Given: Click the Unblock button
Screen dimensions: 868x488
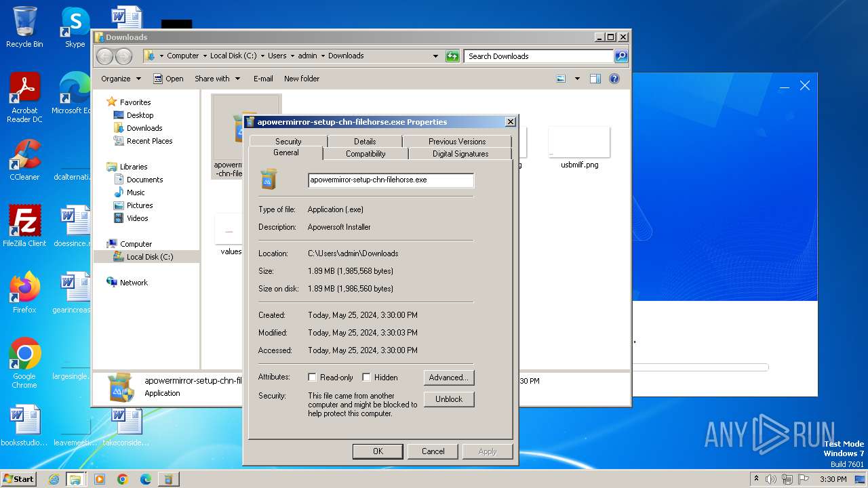Looking at the screenshot, I should coord(449,399).
